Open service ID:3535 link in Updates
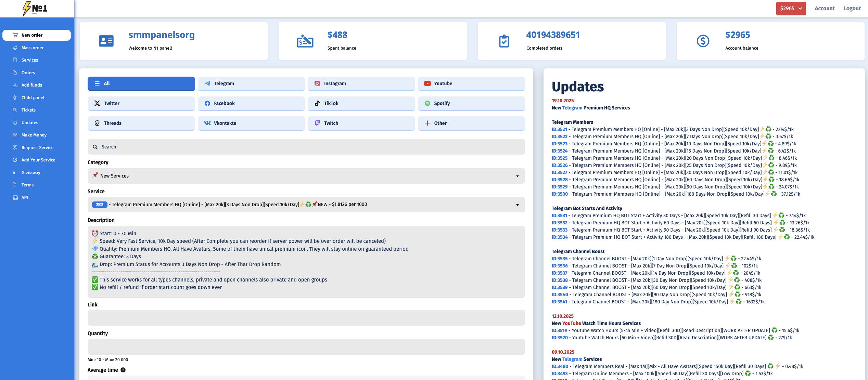 559,259
